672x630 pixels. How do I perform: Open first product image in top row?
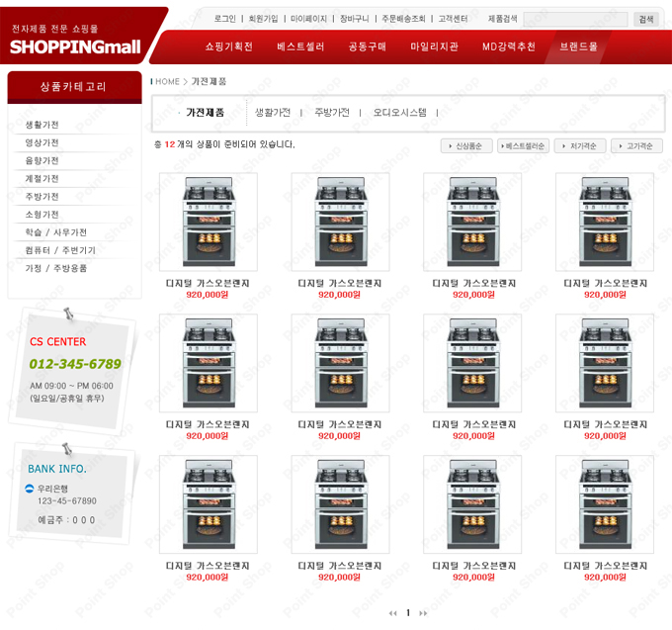click(x=209, y=222)
